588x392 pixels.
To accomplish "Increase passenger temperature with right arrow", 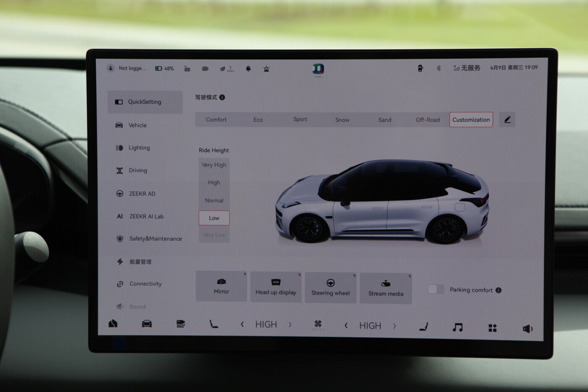I will click(394, 326).
